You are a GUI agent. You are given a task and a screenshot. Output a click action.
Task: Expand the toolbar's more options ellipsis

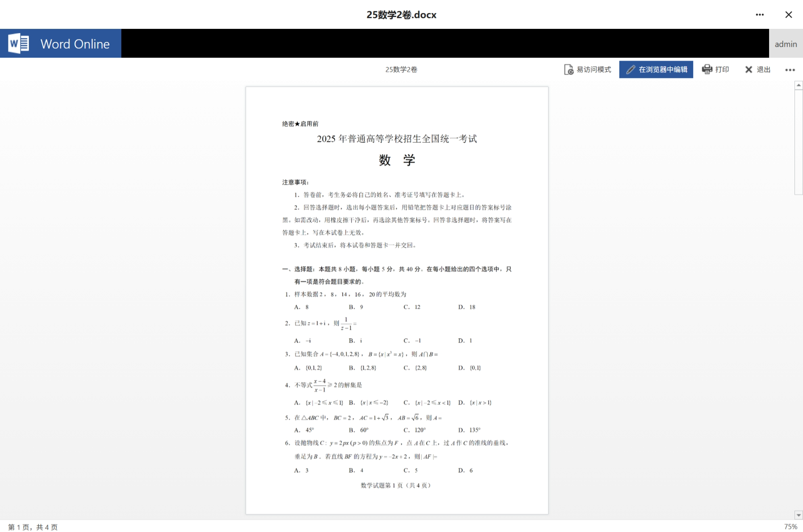tap(789, 70)
